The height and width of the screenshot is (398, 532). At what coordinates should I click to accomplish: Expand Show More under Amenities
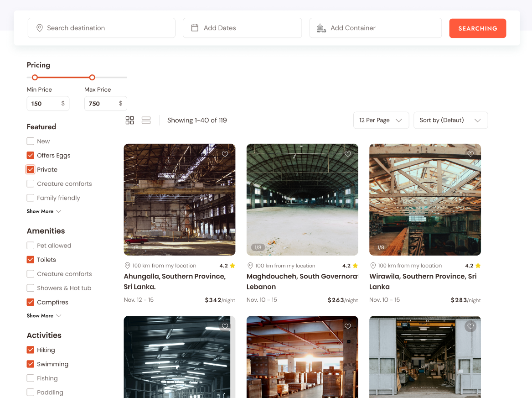pos(44,315)
